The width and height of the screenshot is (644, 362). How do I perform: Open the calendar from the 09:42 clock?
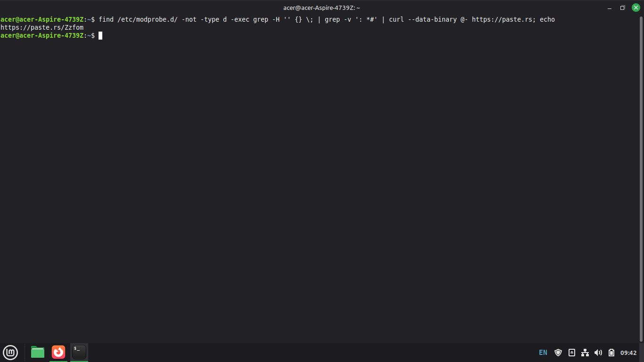(628, 353)
